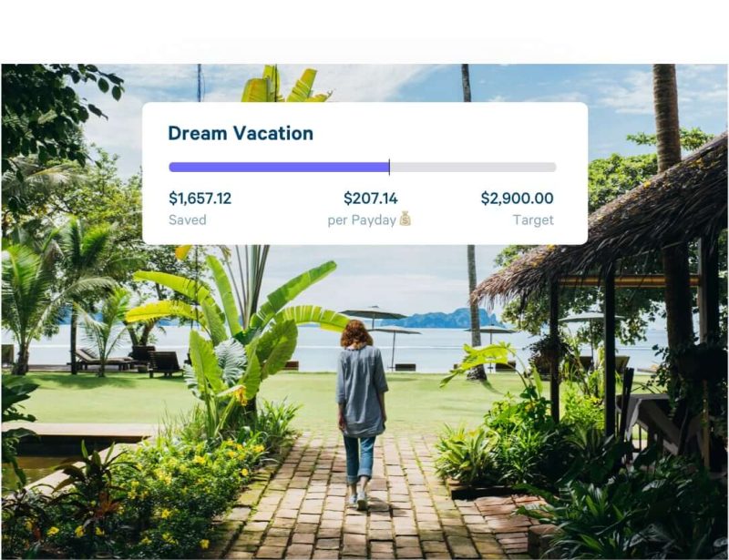This screenshot has height=560, width=729.
Task: Click the Target label text
Action: (x=533, y=219)
